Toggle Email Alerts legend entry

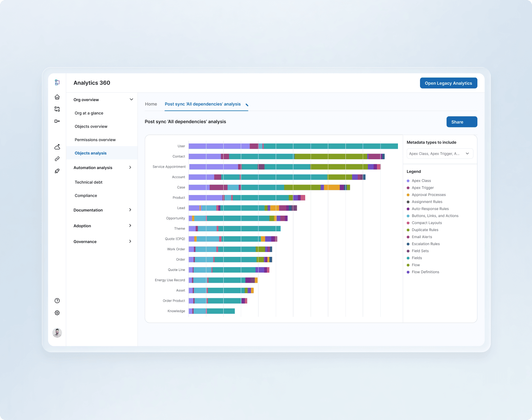419,237
